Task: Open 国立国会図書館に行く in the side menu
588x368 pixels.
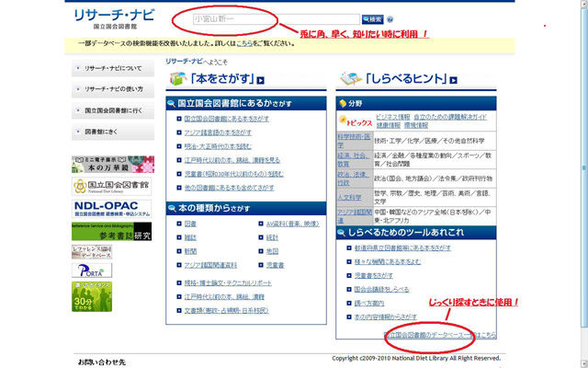Action: pos(113,110)
